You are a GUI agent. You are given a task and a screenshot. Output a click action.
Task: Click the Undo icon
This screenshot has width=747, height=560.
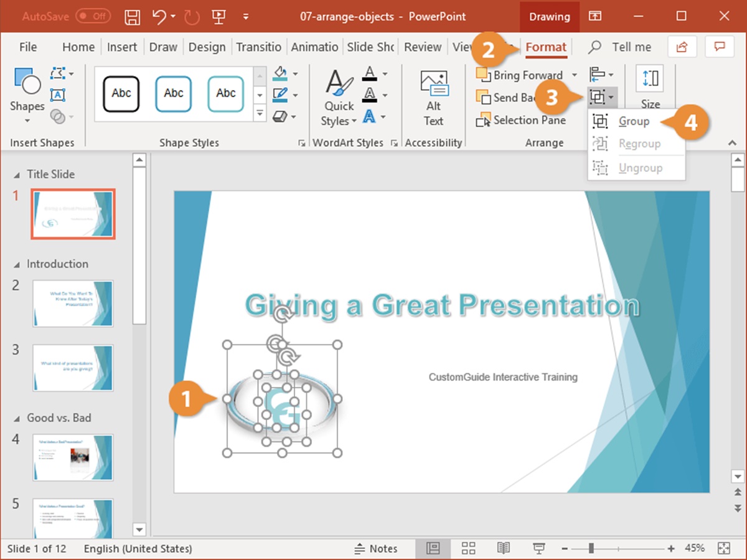[x=159, y=17]
